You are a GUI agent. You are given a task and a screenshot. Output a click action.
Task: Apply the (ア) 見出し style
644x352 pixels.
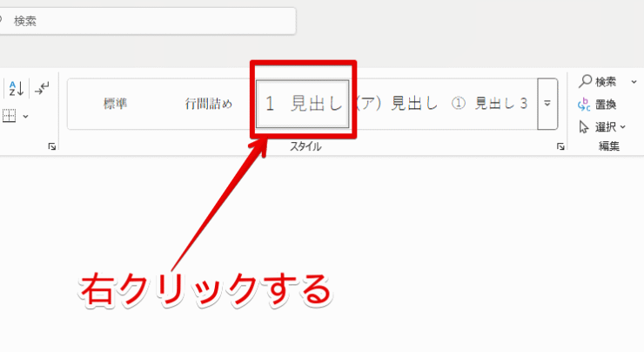[x=396, y=104]
